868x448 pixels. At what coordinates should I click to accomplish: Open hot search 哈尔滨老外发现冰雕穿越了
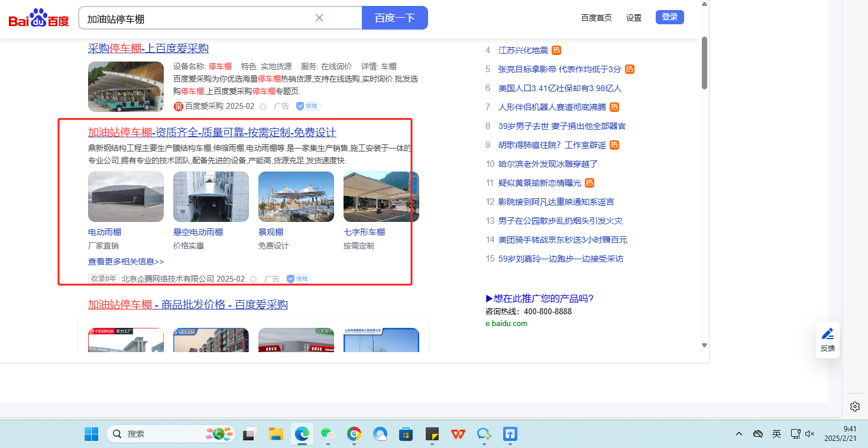point(548,164)
